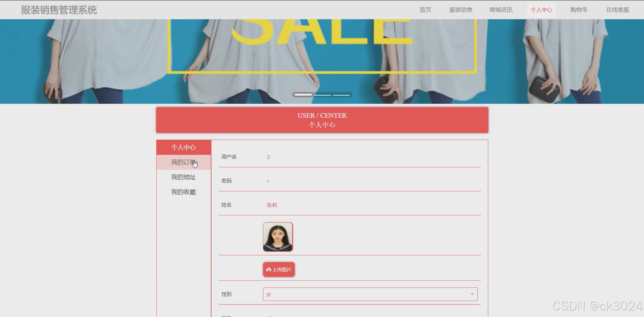Open 在线客服 chat link

617,10
